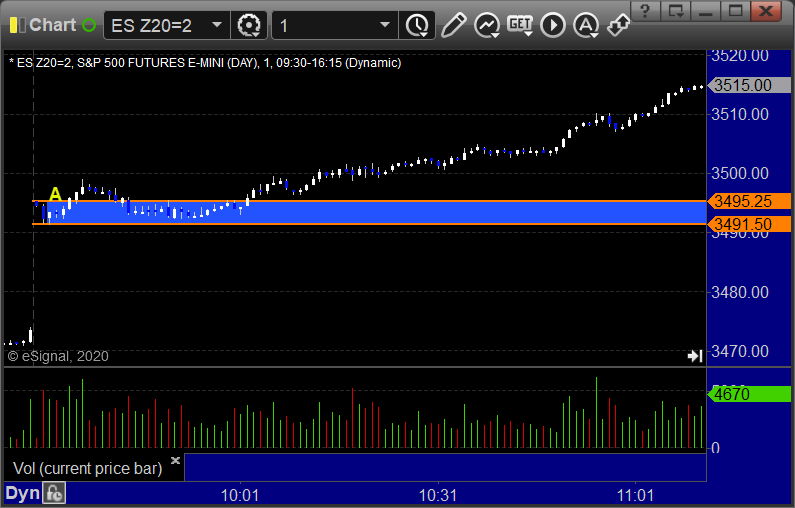Click the Vol (current price bar) label

(87, 468)
